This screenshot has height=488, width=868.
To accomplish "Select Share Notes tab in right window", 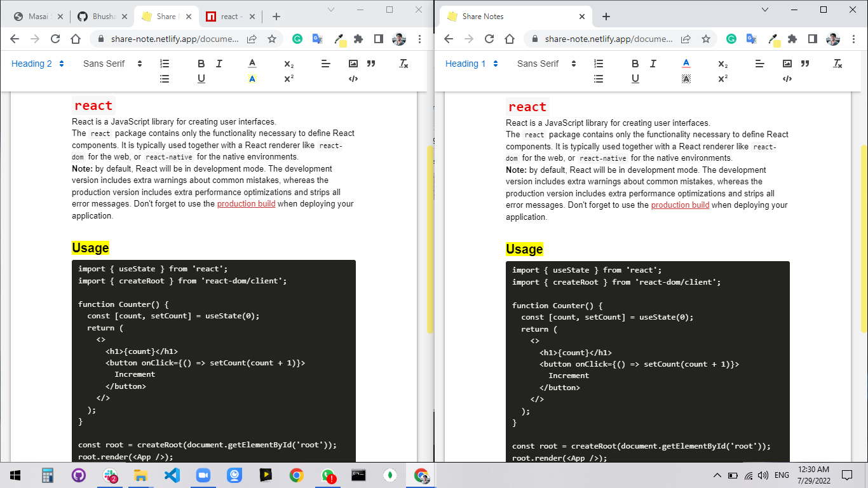I will (x=516, y=17).
